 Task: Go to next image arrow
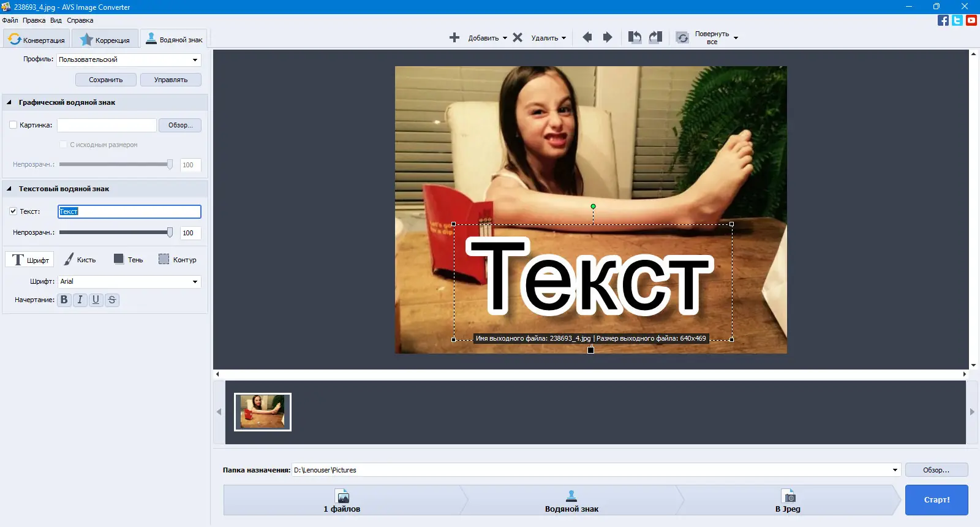pos(608,37)
